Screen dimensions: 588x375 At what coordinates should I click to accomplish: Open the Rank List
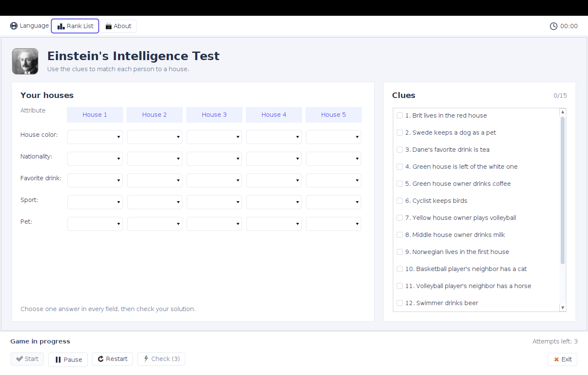coord(75,26)
